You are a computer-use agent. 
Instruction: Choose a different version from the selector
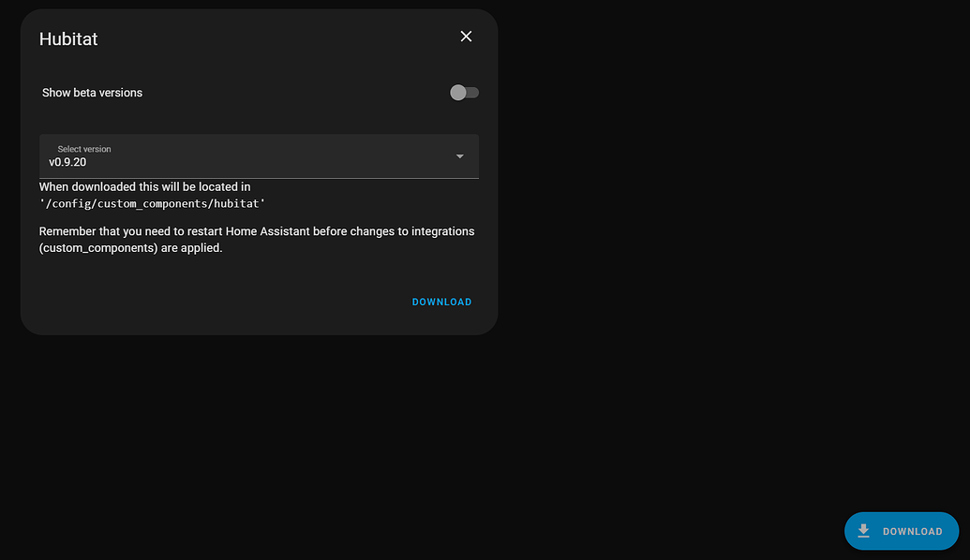click(x=259, y=156)
